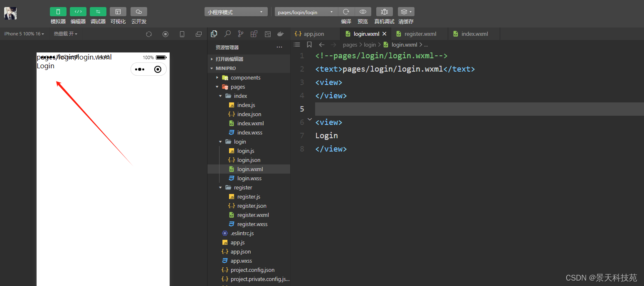Open project.config.json in the file tree
Image resolution: width=644 pixels, height=286 pixels.
249,270
